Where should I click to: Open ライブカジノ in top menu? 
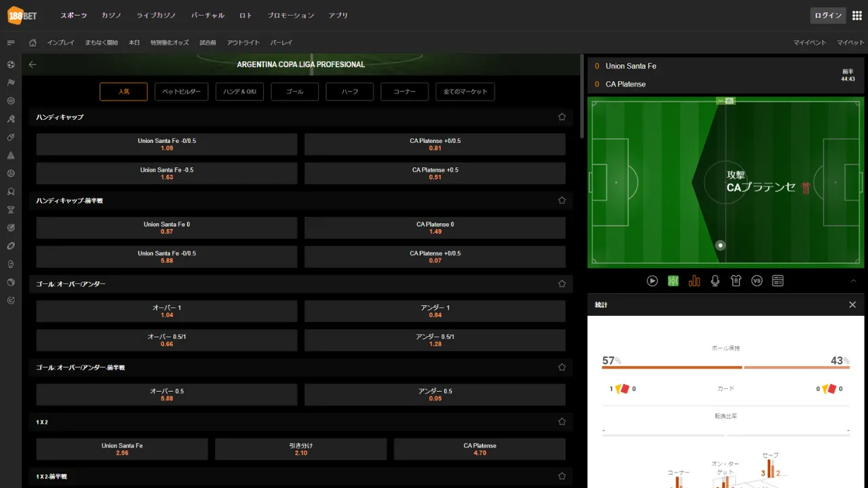click(156, 16)
